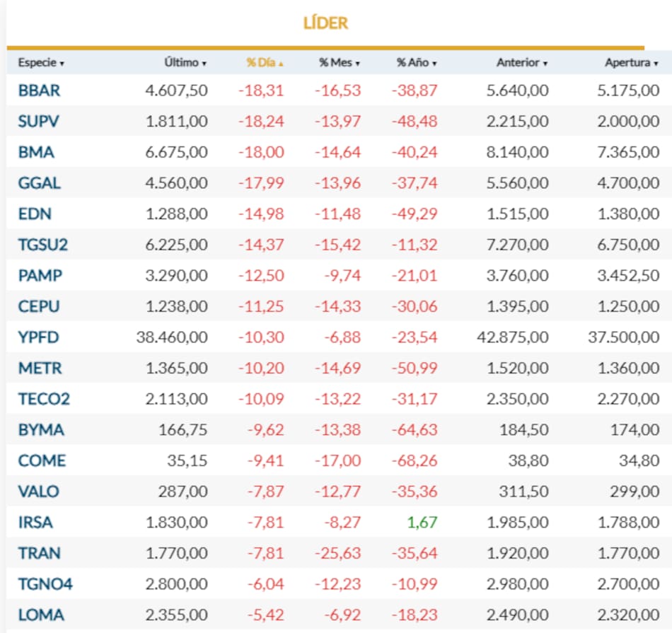Open the GGAL stock page
Screen dimensions: 672x633
(39, 182)
